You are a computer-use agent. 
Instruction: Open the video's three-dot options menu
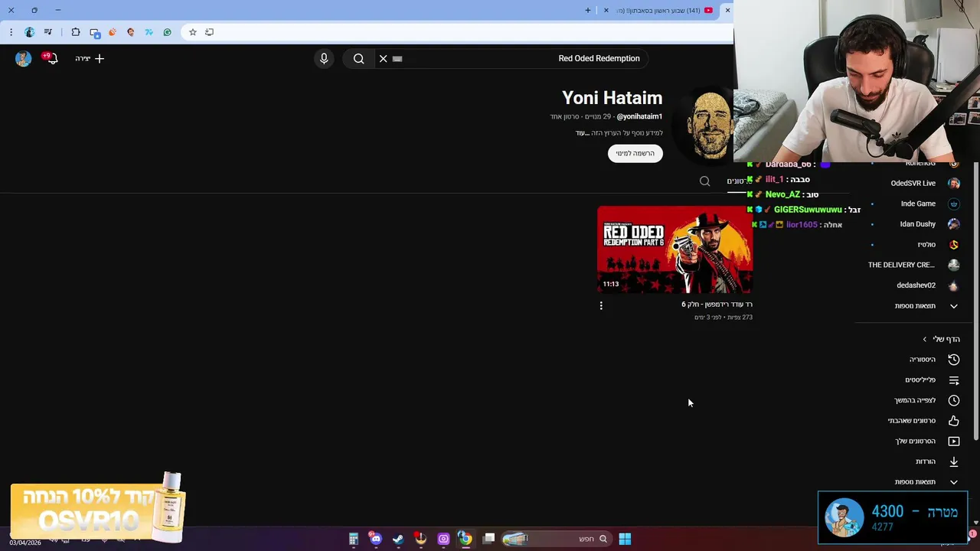(x=601, y=305)
